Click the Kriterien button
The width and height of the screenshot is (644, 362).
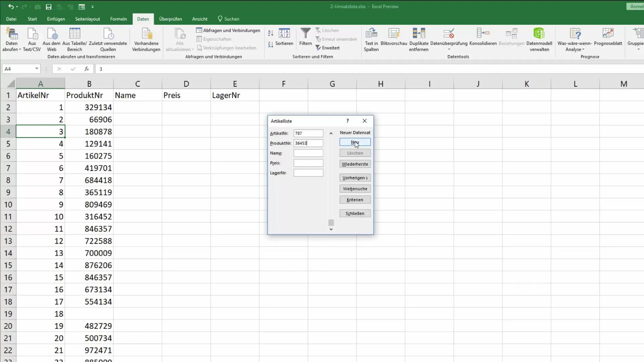(x=355, y=200)
